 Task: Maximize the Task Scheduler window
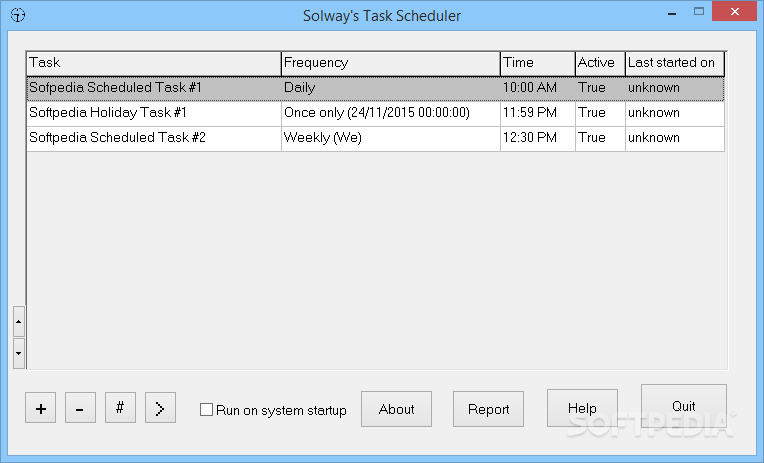point(699,12)
